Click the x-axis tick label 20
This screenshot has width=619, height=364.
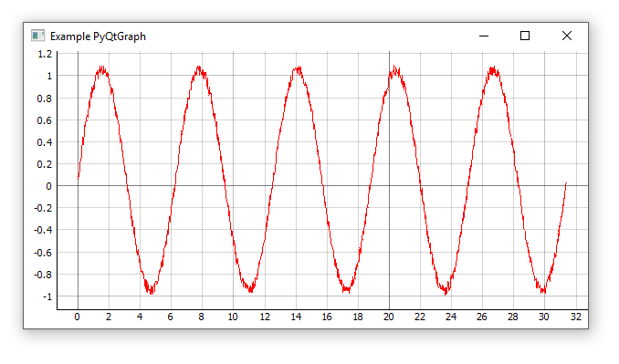pyautogui.click(x=388, y=317)
